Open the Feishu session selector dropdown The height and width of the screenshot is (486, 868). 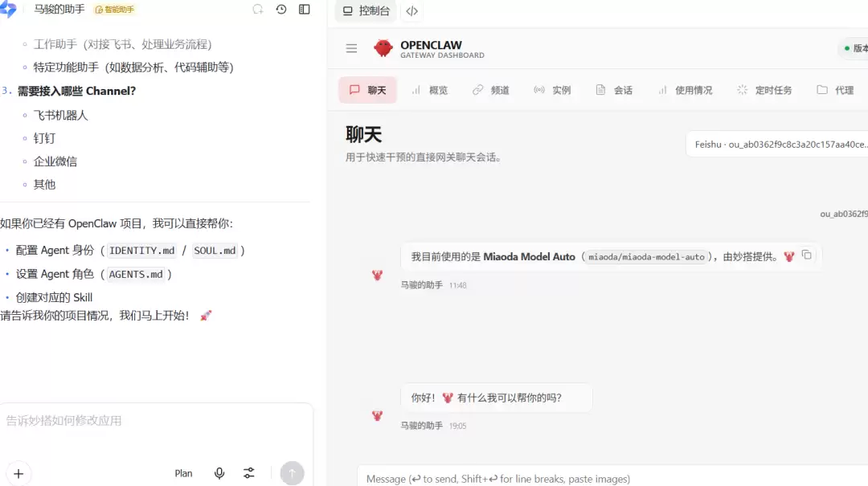tap(776, 145)
